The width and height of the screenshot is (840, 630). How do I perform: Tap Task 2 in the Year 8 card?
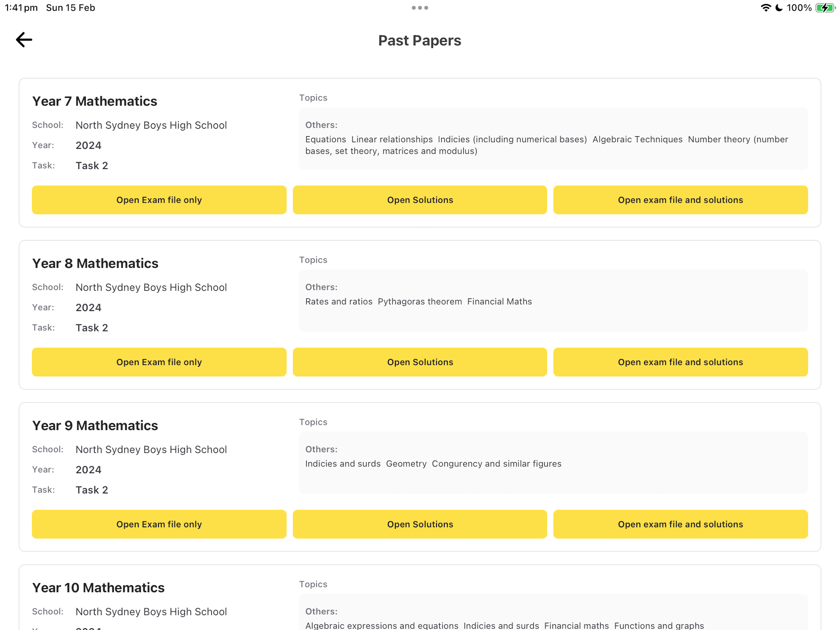click(x=92, y=328)
